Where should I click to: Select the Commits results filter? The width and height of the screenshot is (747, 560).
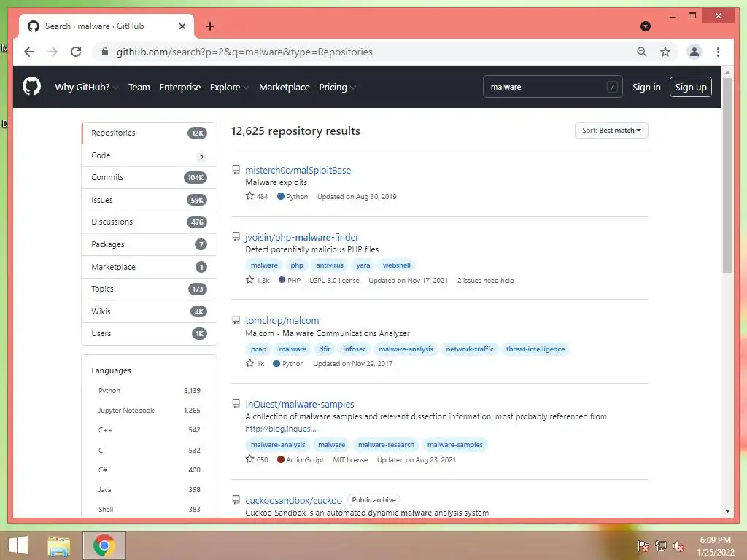[x=149, y=177]
